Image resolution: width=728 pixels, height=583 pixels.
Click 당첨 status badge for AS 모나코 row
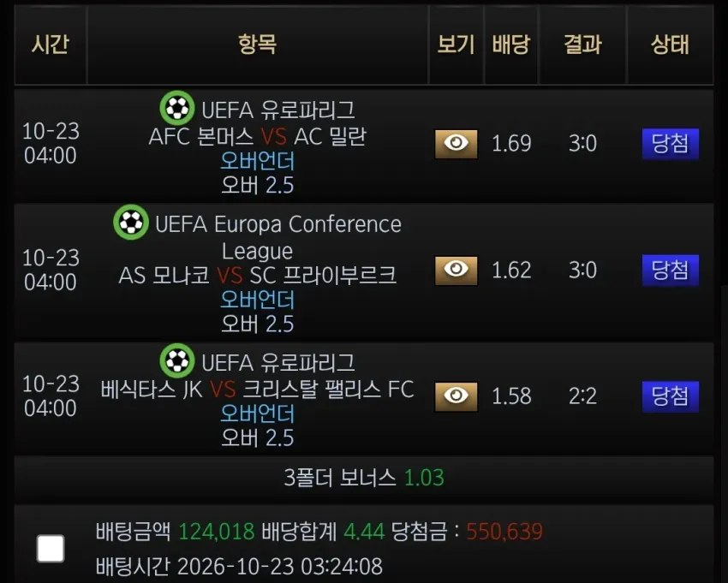(670, 271)
